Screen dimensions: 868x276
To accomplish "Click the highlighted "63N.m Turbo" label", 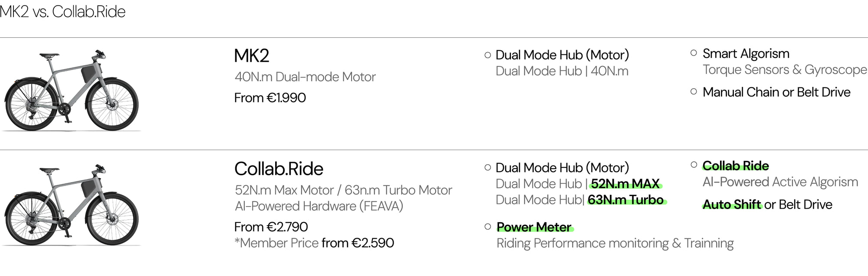I will [625, 200].
